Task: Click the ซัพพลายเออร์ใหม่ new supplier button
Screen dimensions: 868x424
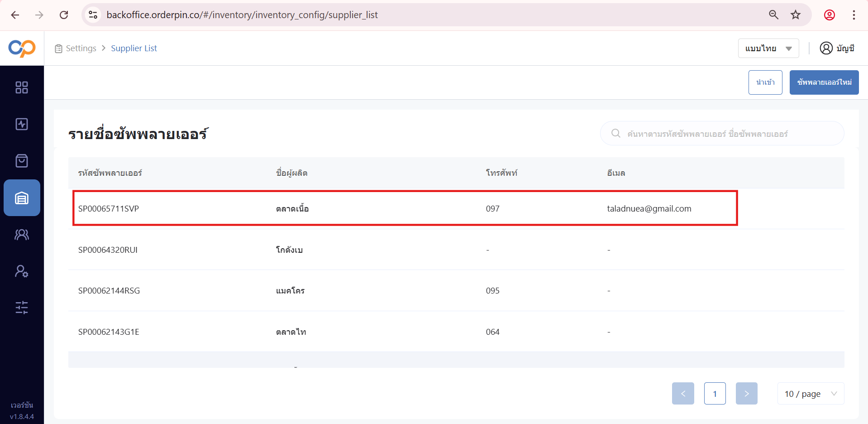Action: pyautogui.click(x=824, y=82)
